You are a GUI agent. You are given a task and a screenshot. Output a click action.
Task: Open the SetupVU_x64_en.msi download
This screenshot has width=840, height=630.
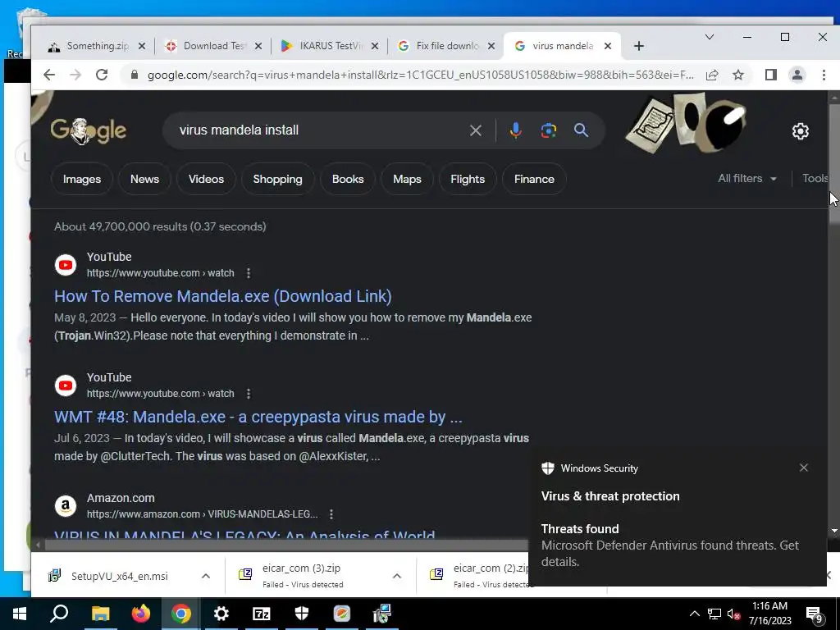coord(119,577)
